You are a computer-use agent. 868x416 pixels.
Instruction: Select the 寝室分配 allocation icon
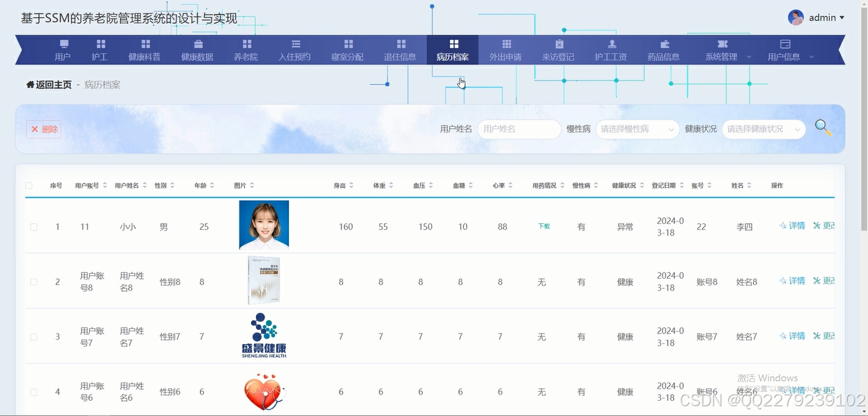click(x=347, y=49)
